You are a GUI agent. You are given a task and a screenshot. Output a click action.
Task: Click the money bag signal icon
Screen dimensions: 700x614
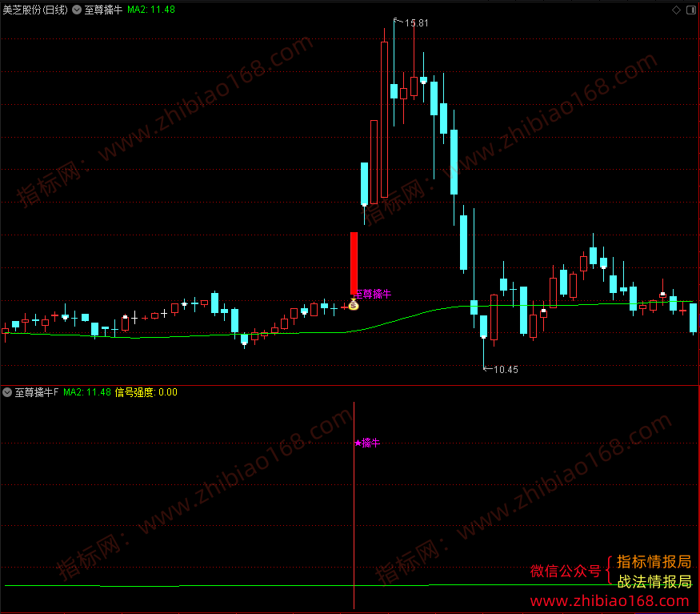(x=353, y=305)
